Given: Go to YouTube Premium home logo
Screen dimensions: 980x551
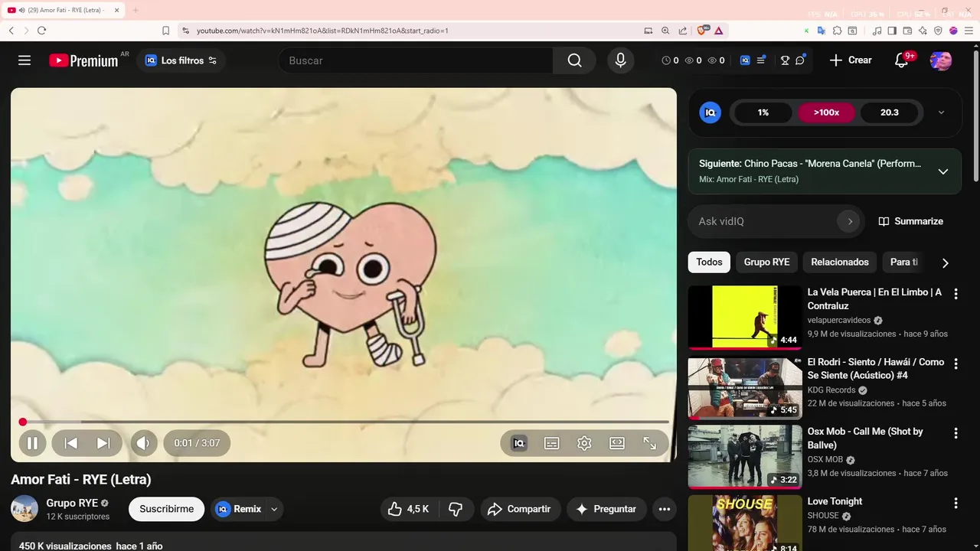Looking at the screenshot, I should 84,60.
